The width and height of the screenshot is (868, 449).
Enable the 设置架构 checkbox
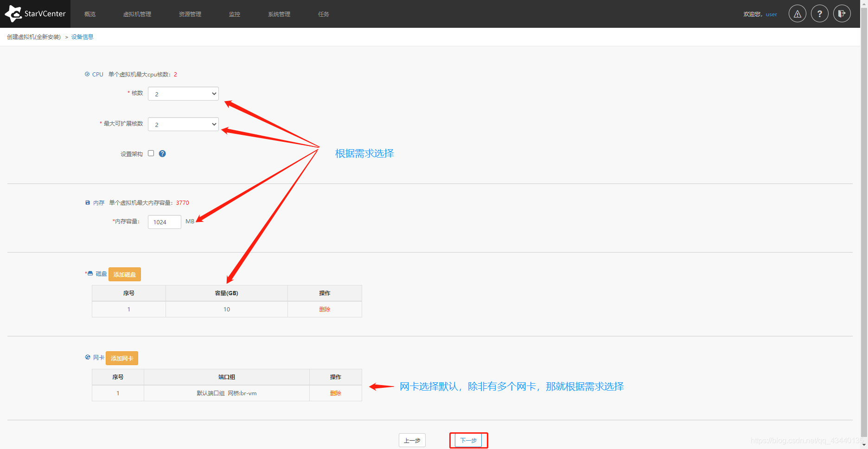coord(151,153)
